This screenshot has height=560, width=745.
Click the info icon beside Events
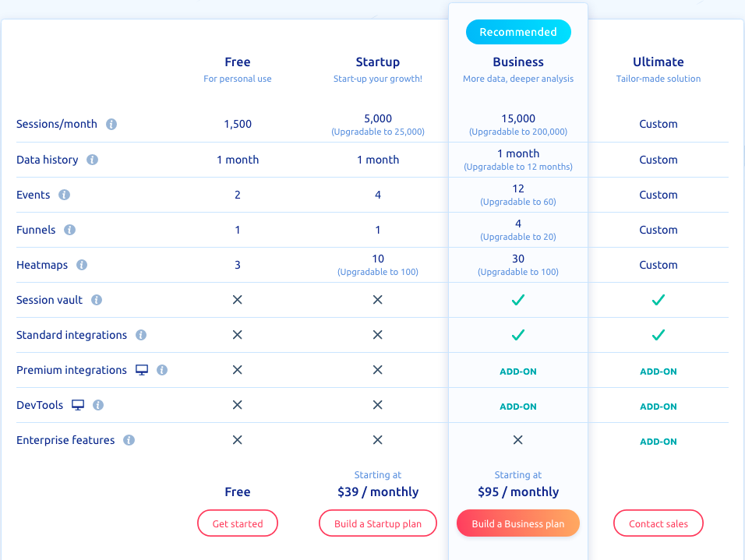[x=64, y=195]
